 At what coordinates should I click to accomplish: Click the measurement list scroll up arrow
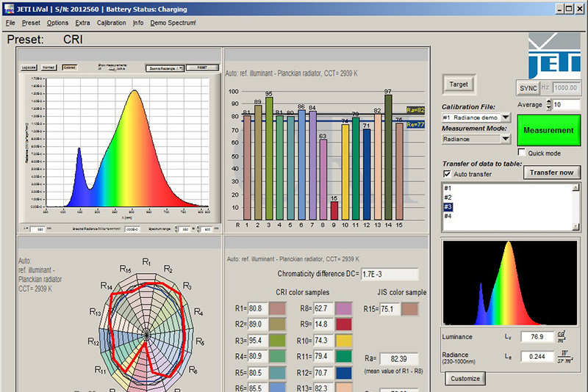(x=576, y=188)
